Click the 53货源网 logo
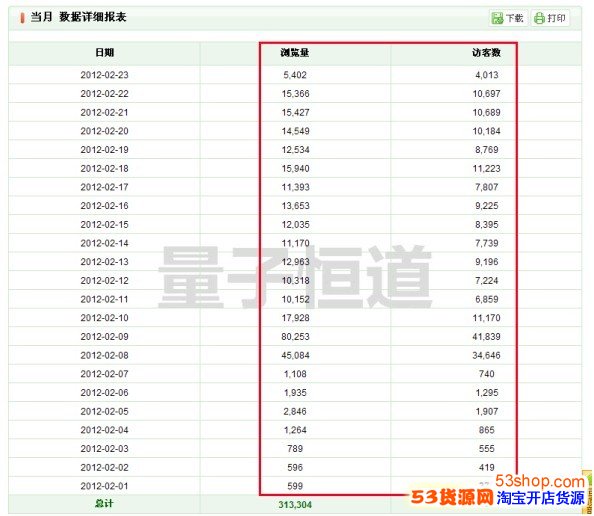The width and height of the screenshot is (594, 516). (x=452, y=497)
